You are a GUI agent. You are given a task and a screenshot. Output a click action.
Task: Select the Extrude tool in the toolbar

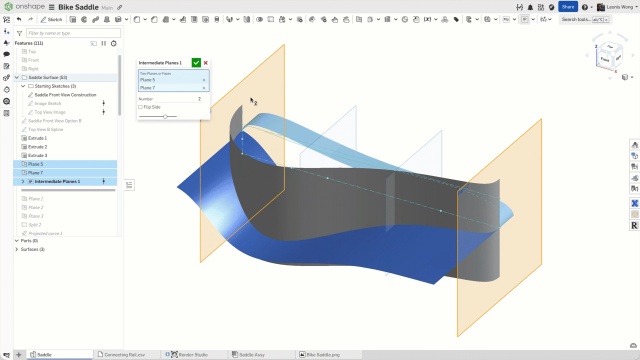tap(73, 19)
